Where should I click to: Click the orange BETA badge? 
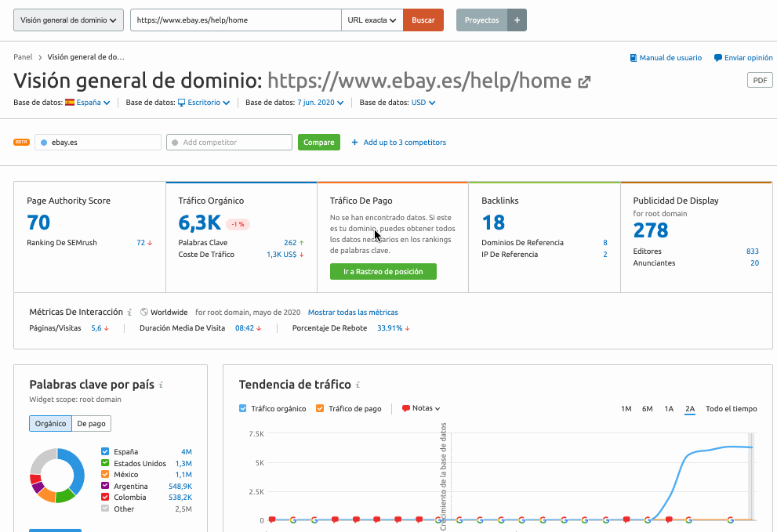pos(21,142)
